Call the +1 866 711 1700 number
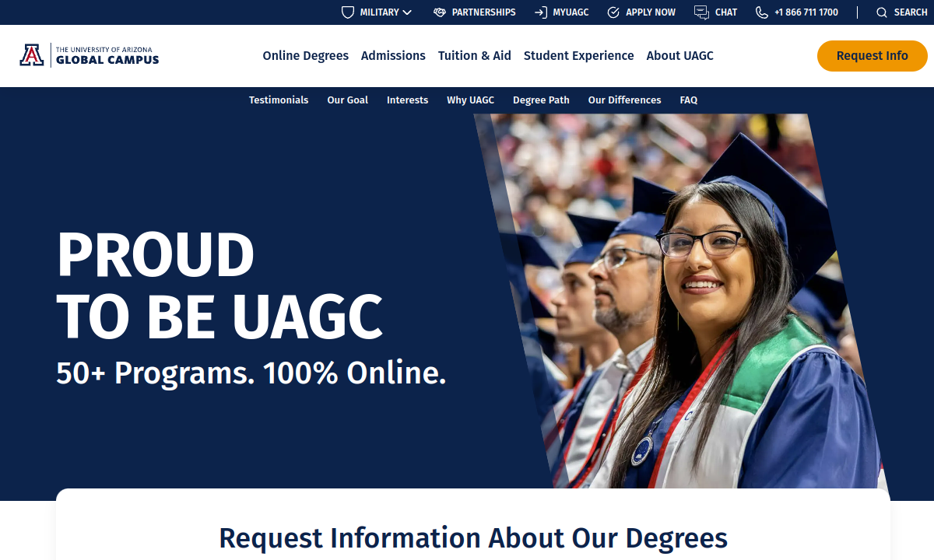 click(x=806, y=12)
